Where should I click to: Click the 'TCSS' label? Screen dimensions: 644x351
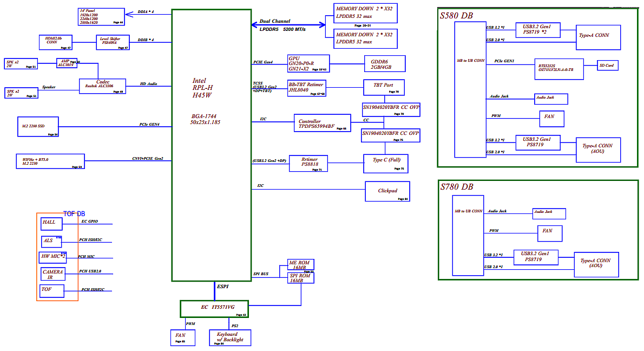click(x=258, y=83)
